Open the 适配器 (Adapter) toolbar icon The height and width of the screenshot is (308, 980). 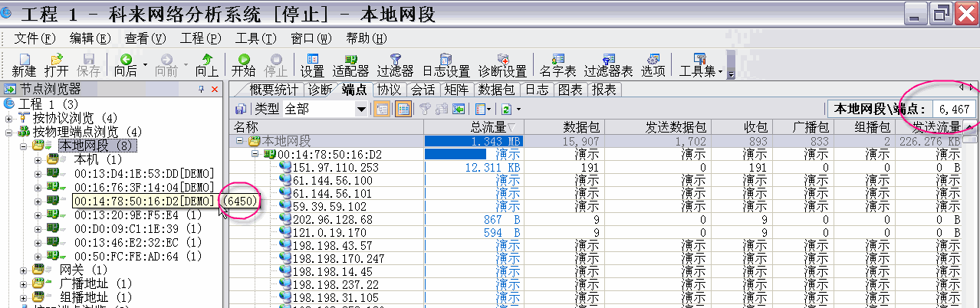point(352,64)
